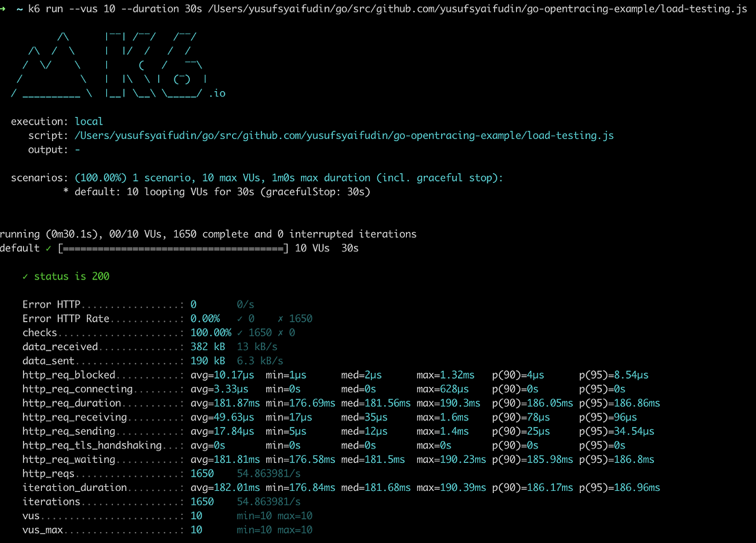
Task: Click the 'execution: local' value
Action: pyautogui.click(x=89, y=121)
